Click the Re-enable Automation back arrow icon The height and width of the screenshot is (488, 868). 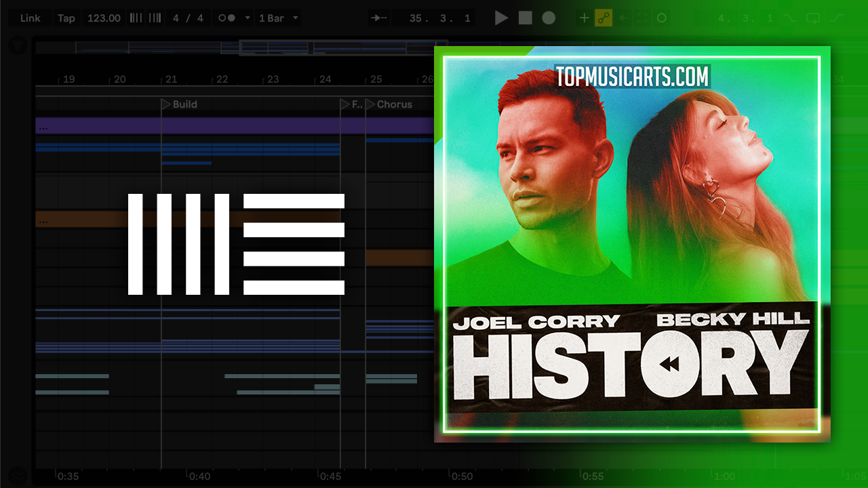pyautogui.click(x=623, y=18)
